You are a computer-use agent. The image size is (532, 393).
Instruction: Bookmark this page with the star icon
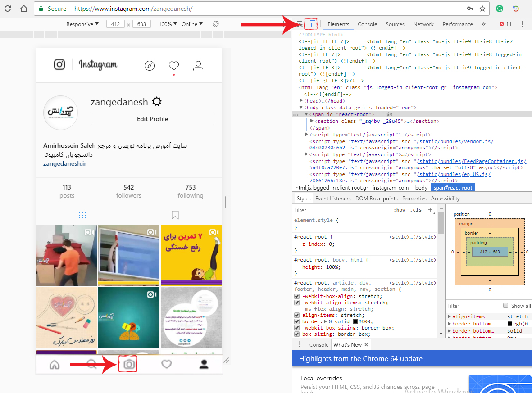(482, 9)
